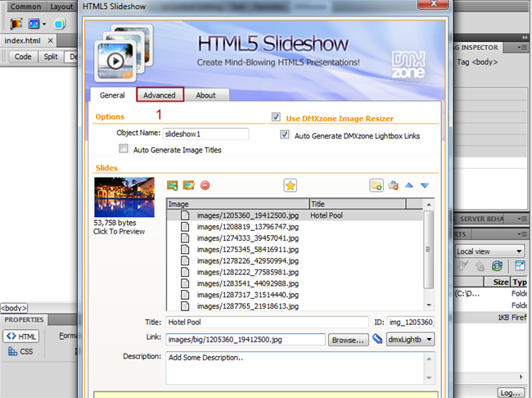Move slide up with blue up arrow
The width and height of the screenshot is (532, 398).
(409, 185)
